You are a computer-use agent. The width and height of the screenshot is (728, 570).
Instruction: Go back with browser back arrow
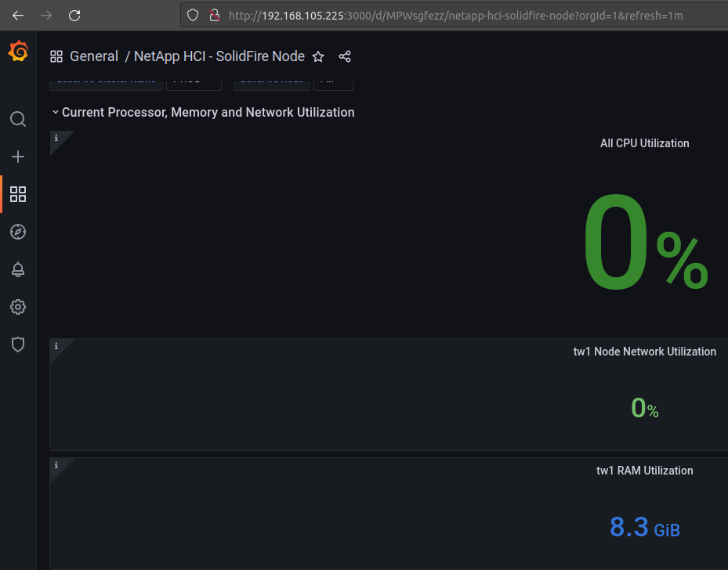18,16
